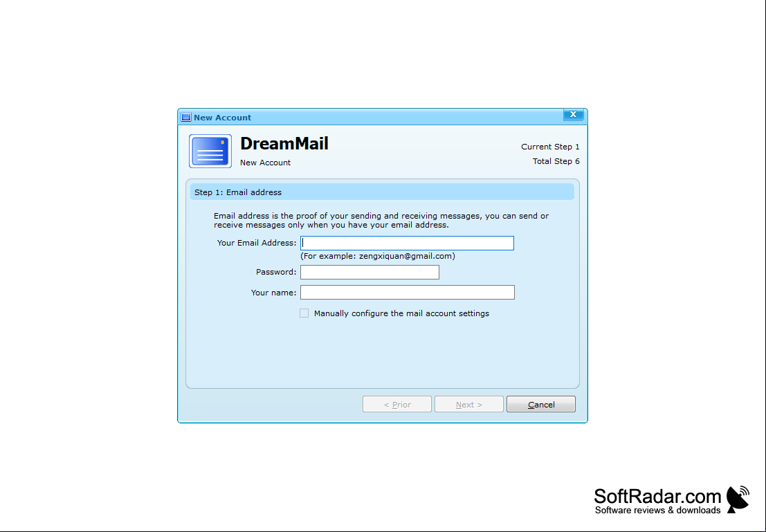The height and width of the screenshot is (532, 766).
Task: Click the 'Step 1: Email address' header
Action: click(382, 192)
